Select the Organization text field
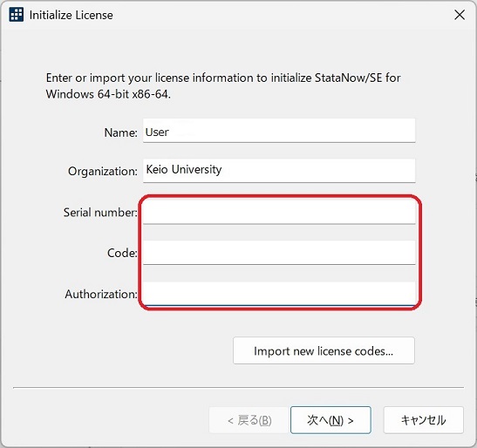This screenshot has height=448, width=477. [279, 171]
